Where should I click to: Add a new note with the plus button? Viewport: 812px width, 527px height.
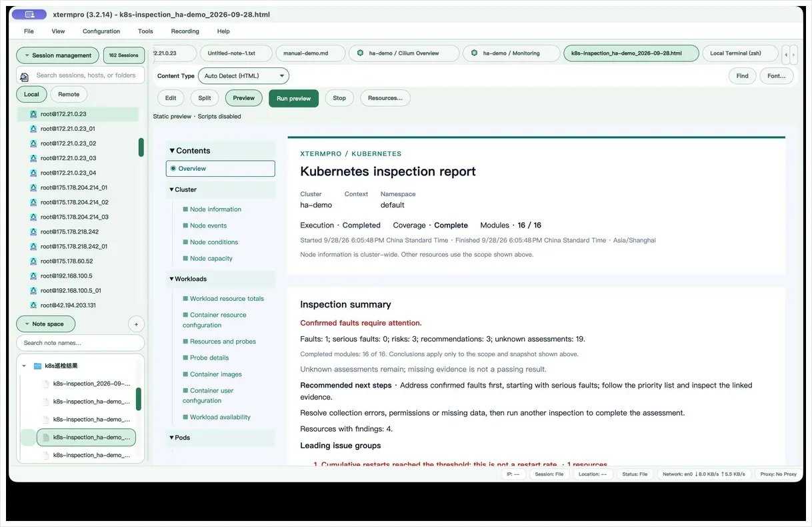(x=136, y=324)
